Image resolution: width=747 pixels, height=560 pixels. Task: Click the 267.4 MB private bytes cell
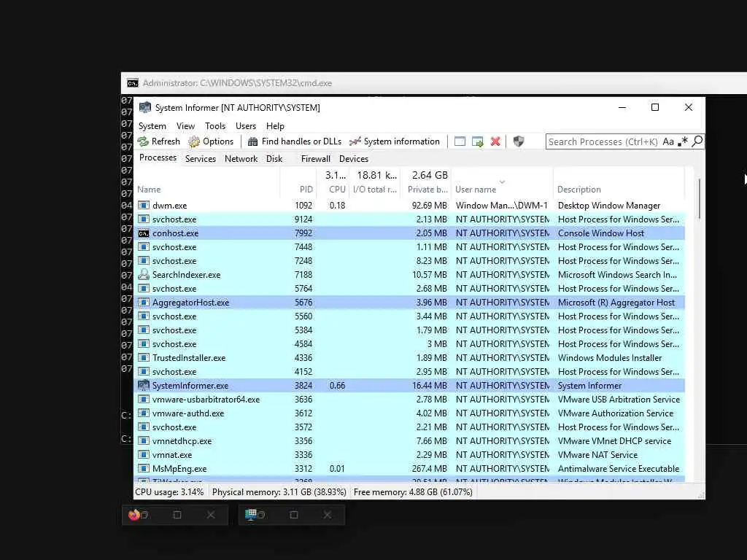tap(429, 469)
